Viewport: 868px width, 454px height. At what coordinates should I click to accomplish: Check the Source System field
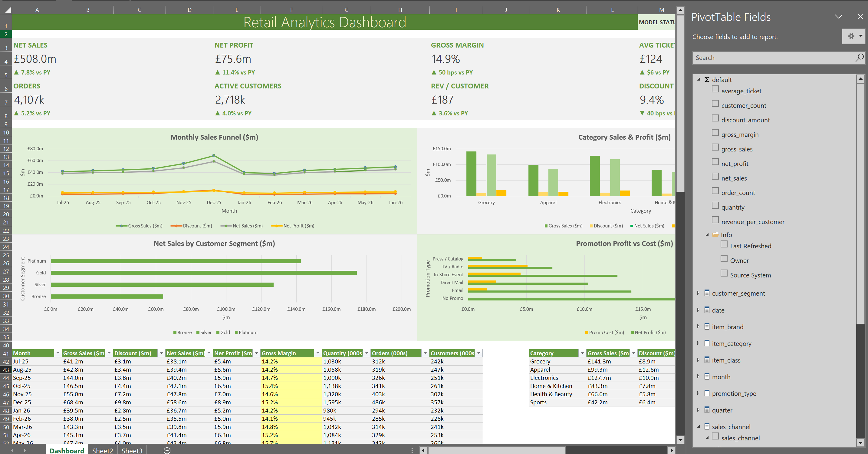[x=724, y=273]
